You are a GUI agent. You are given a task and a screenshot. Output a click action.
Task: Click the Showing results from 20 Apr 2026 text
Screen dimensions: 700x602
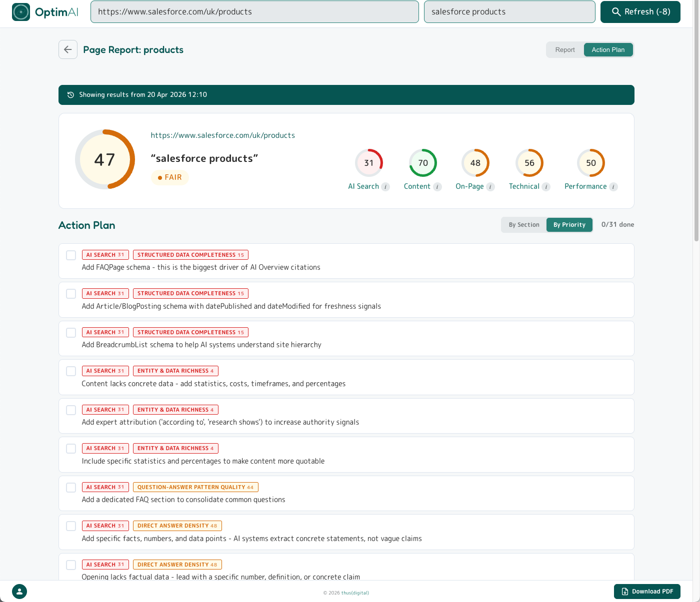[x=143, y=95]
